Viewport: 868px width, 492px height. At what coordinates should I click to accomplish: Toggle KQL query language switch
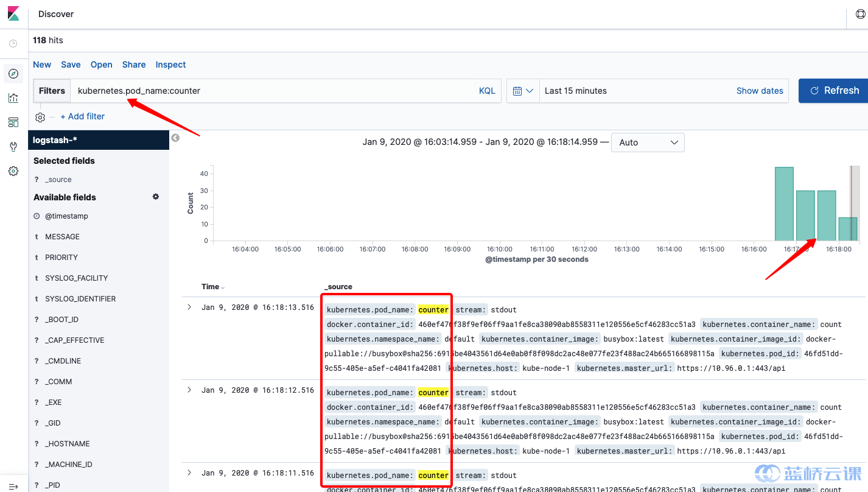point(487,91)
